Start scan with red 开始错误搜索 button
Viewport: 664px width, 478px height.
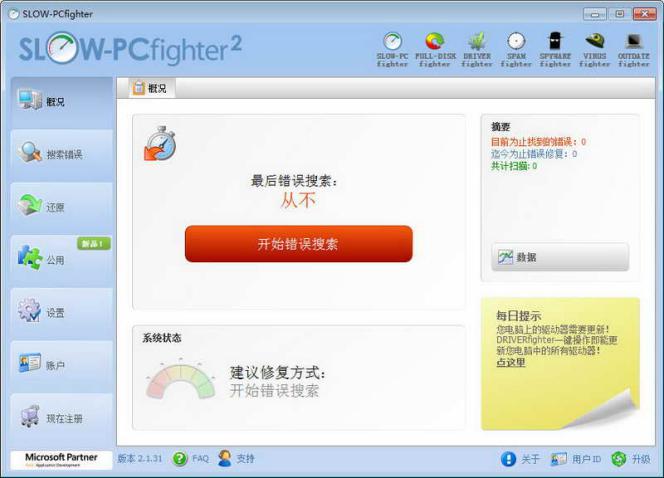pyautogui.click(x=299, y=244)
